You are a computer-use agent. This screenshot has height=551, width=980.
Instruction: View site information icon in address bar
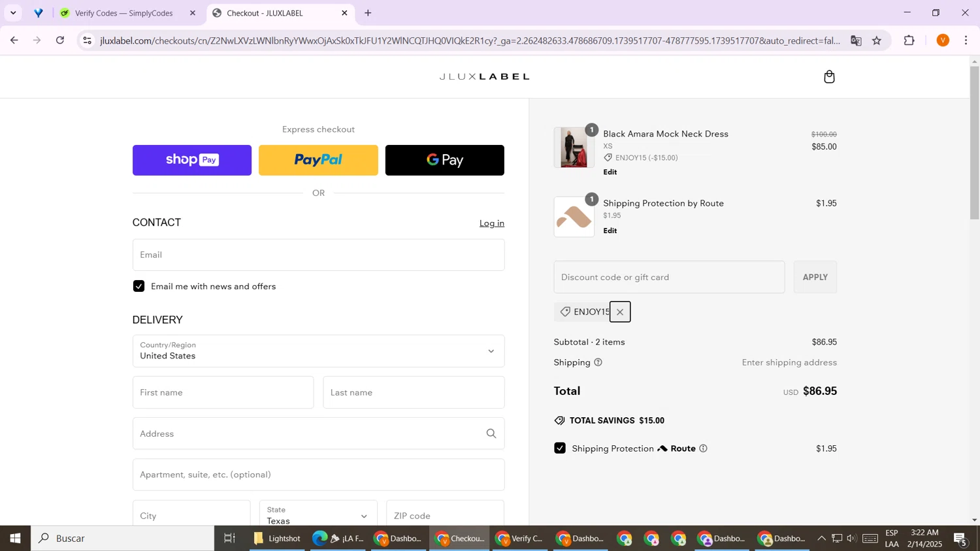click(88, 40)
